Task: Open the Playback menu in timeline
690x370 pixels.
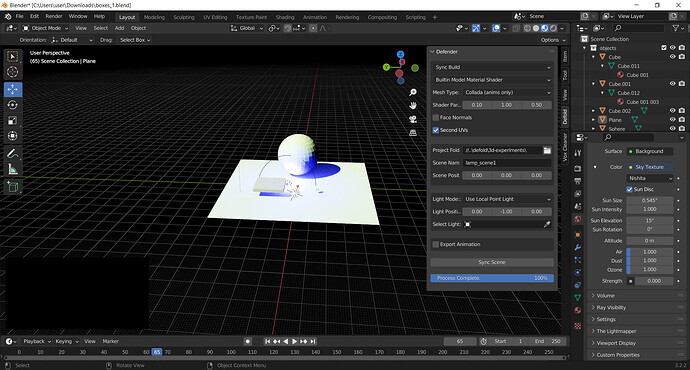Action: (37, 341)
